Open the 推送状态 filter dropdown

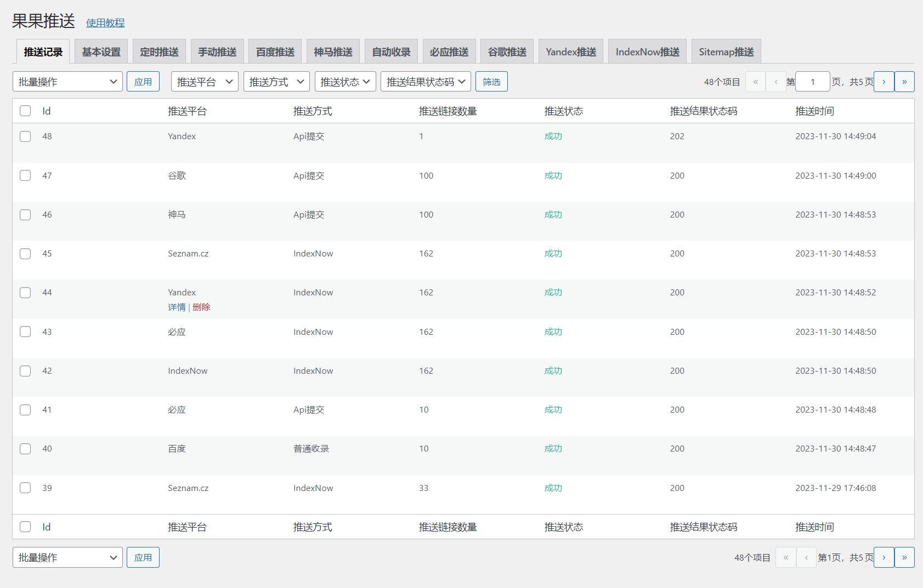346,82
